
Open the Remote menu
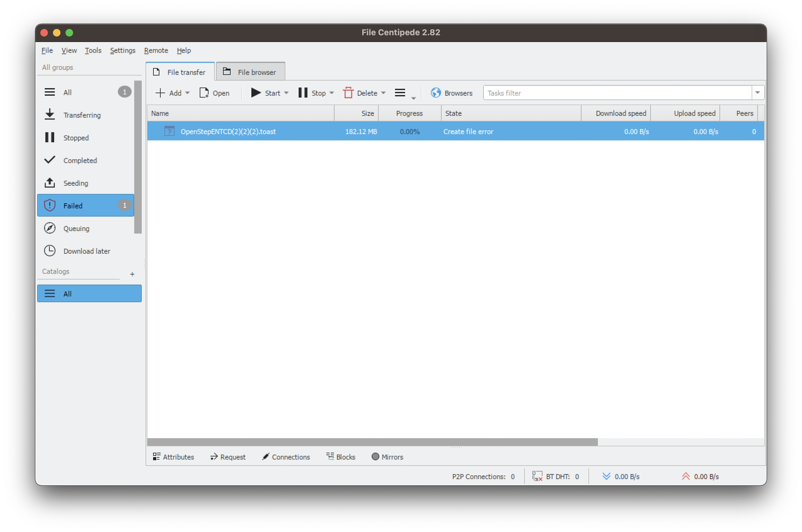tap(156, 50)
